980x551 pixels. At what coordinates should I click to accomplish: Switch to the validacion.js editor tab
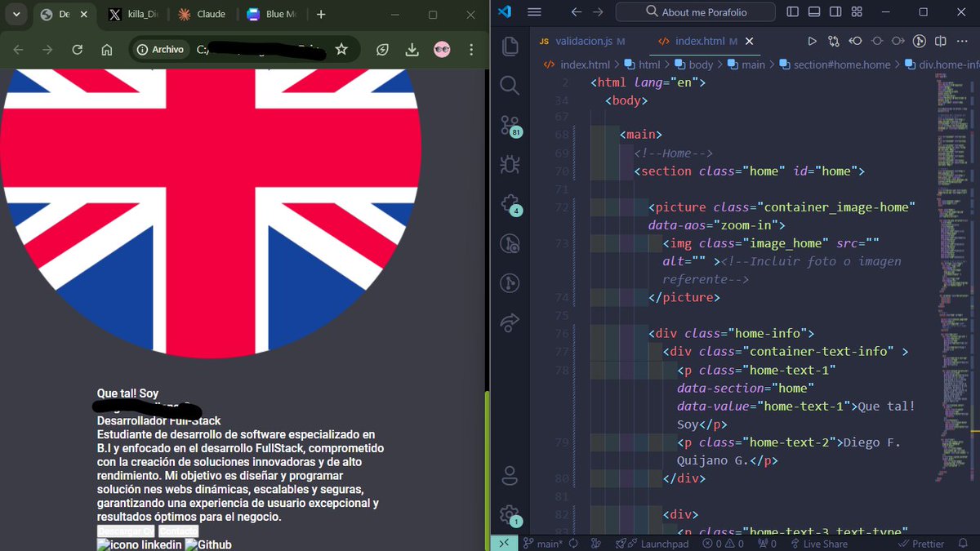(x=581, y=41)
